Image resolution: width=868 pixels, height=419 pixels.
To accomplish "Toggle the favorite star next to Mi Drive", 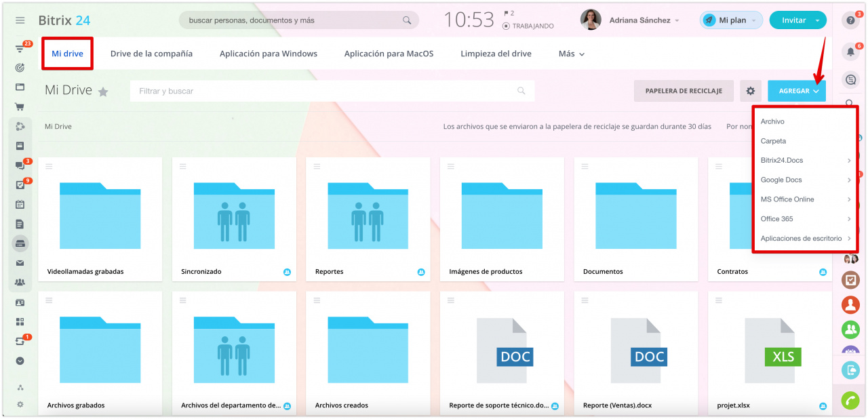I will [x=103, y=92].
